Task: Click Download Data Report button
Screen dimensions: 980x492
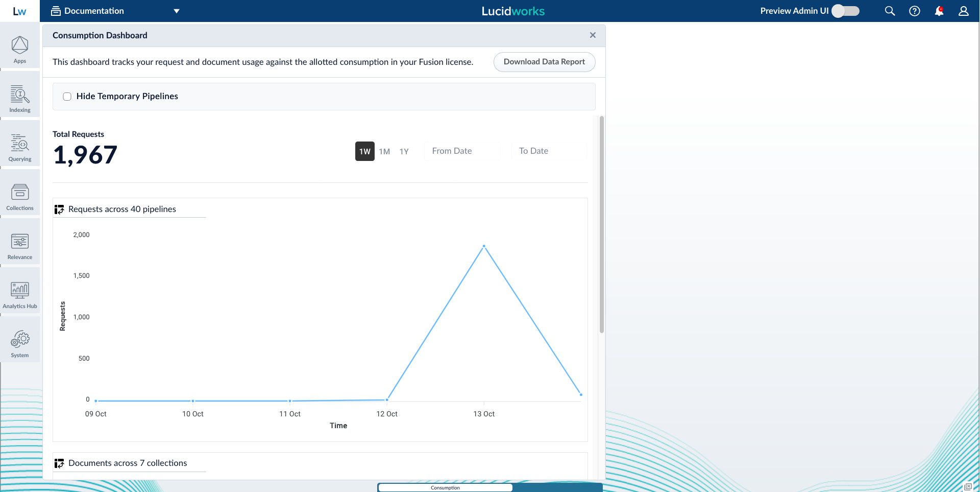Action: pyautogui.click(x=544, y=62)
